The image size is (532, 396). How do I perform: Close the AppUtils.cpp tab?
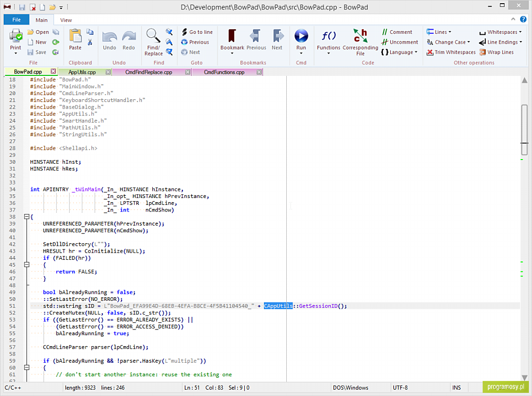(108, 72)
